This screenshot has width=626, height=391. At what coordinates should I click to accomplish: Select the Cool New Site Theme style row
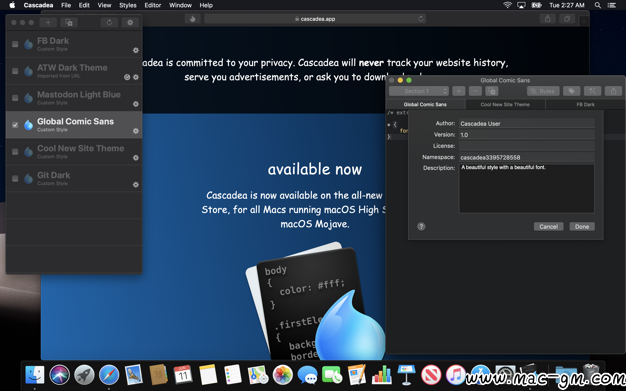tap(74, 152)
